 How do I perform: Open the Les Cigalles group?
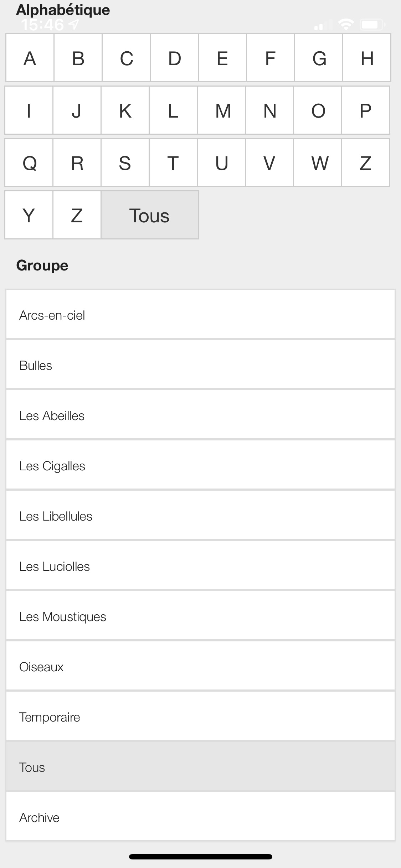(x=200, y=465)
